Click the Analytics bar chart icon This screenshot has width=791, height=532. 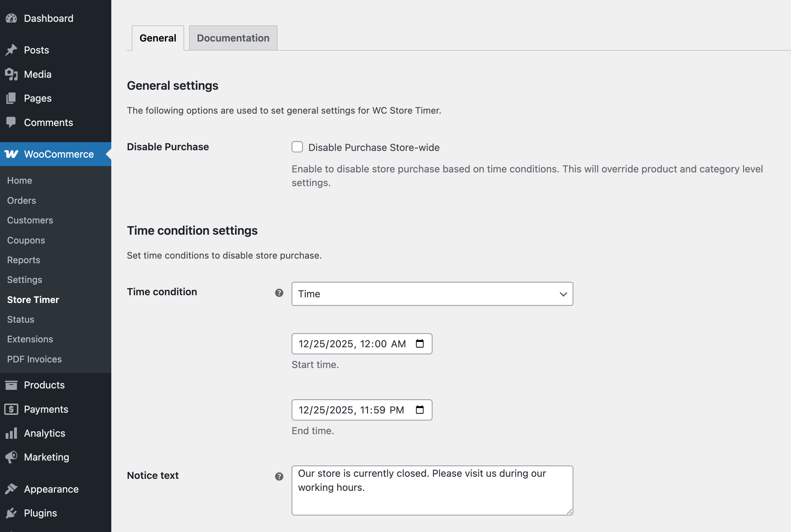coord(11,433)
